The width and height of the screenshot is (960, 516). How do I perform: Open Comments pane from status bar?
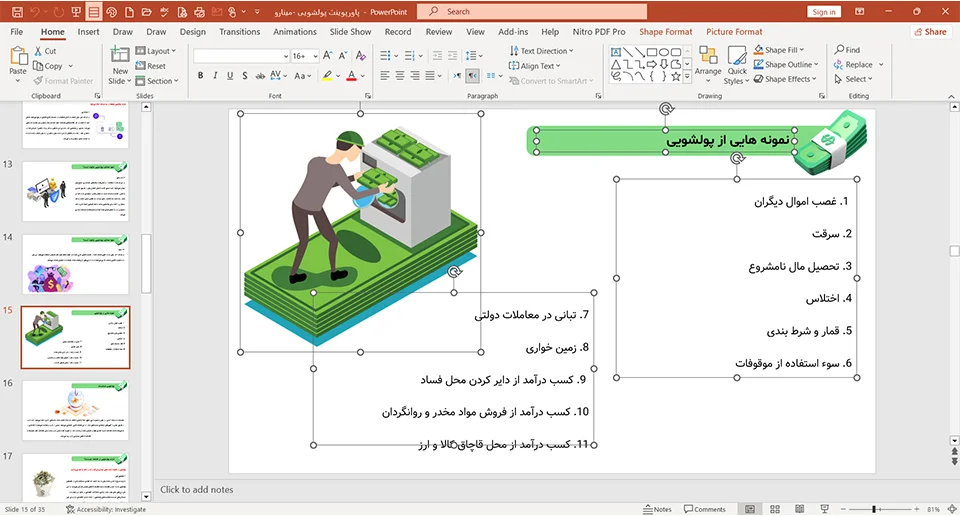pyautogui.click(x=705, y=509)
